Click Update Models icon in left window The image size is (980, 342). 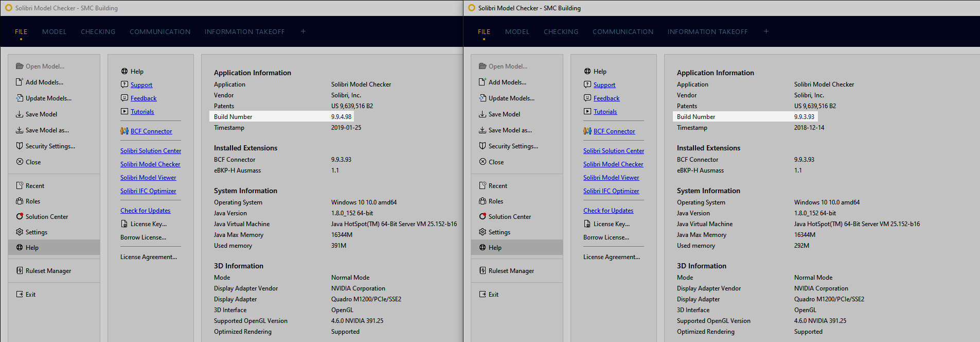[x=20, y=98]
